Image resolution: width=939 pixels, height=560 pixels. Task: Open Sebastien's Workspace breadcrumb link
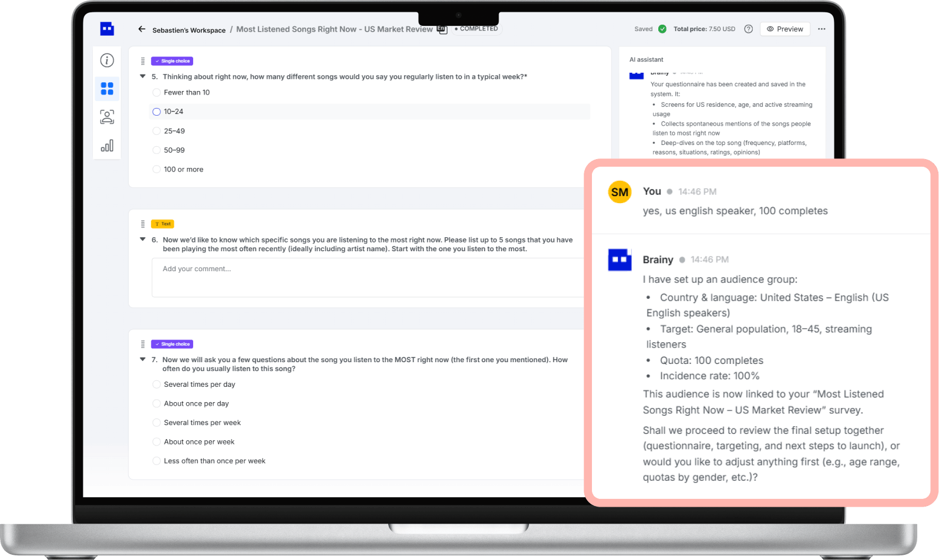click(x=189, y=30)
